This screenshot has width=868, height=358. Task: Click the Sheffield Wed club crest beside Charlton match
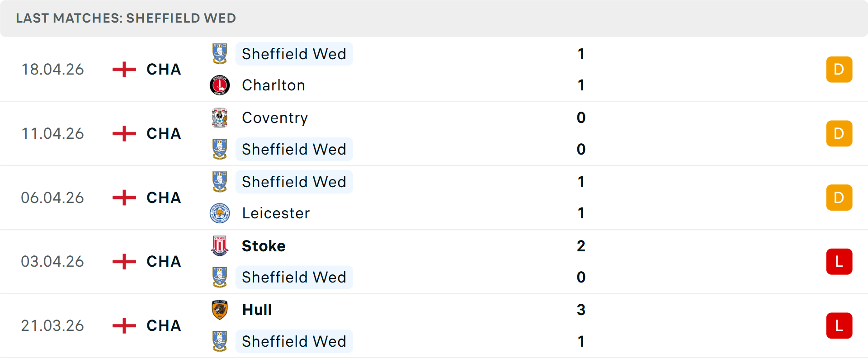pos(220,54)
